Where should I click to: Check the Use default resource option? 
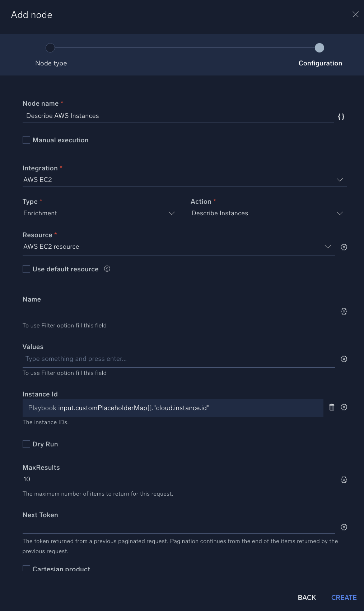point(26,269)
